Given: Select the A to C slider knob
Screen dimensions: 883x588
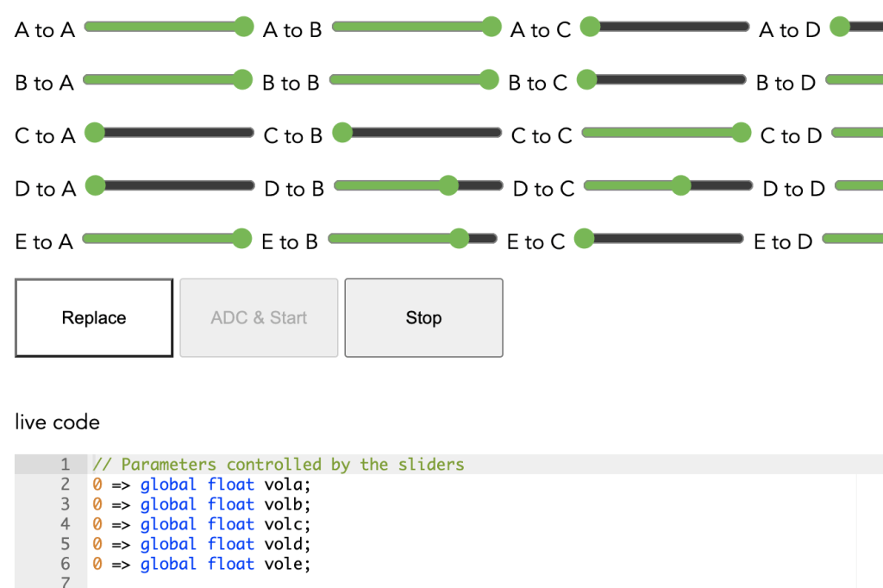Looking at the screenshot, I should [x=590, y=27].
